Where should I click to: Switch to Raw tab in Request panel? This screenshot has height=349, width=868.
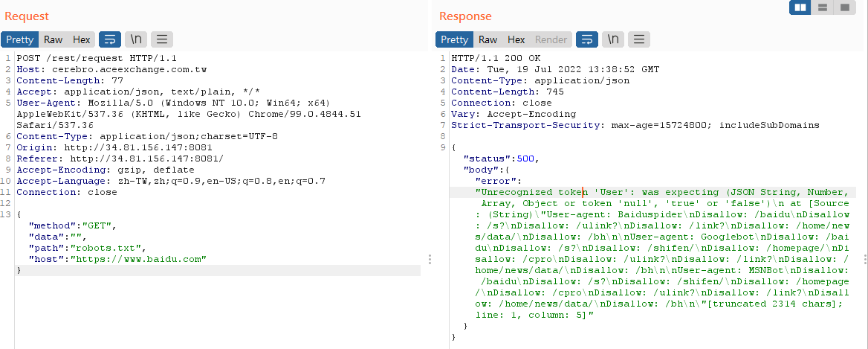[54, 39]
